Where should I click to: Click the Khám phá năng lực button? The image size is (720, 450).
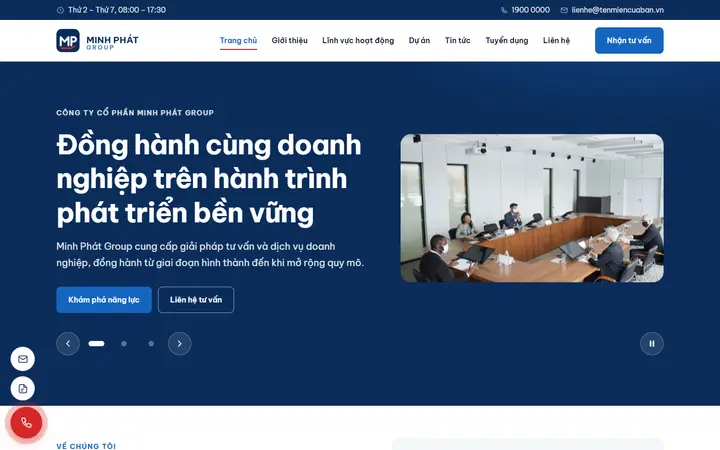coord(104,300)
